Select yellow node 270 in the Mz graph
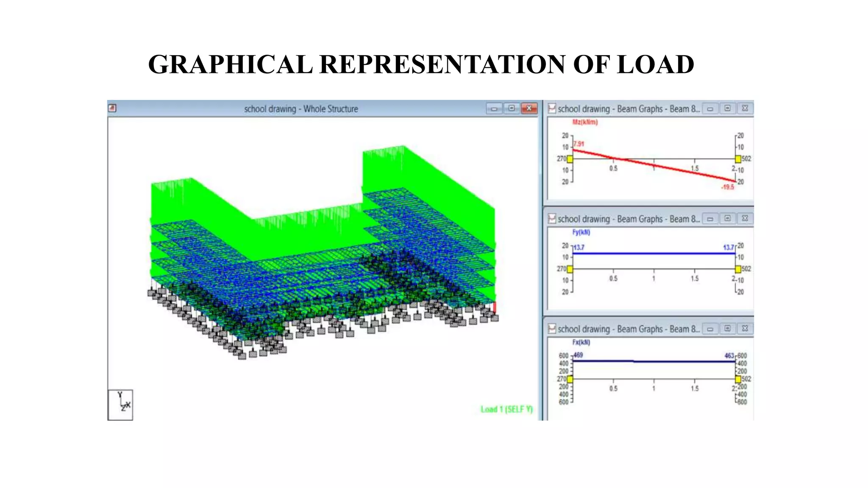The height and width of the screenshot is (488, 868). [570, 159]
